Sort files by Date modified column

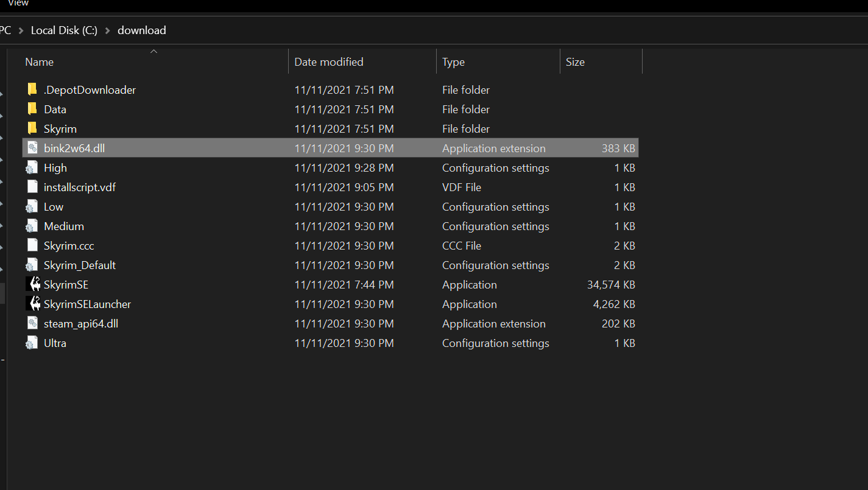coord(329,62)
